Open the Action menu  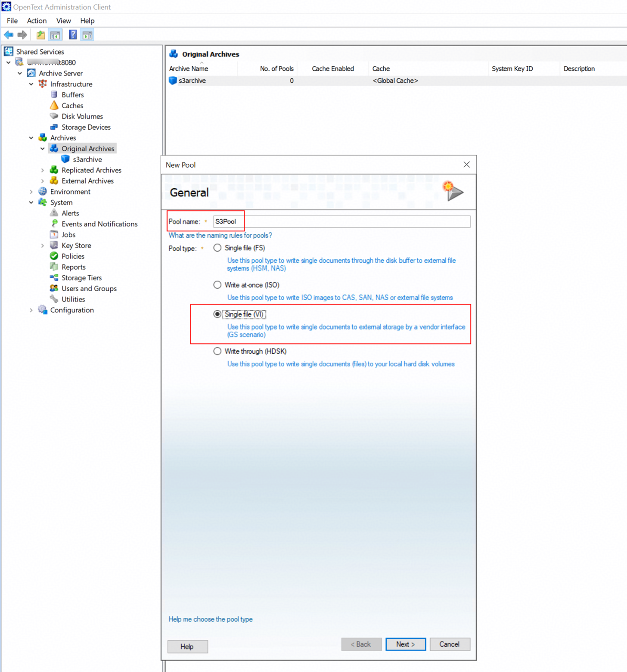tap(37, 21)
